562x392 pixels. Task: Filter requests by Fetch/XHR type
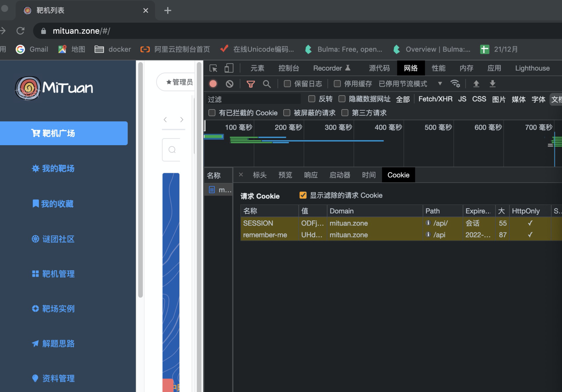click(x=435, y=99)
